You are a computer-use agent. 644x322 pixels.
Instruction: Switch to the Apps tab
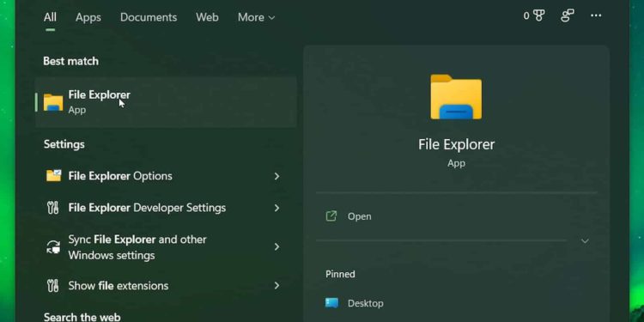pos(88,17)
